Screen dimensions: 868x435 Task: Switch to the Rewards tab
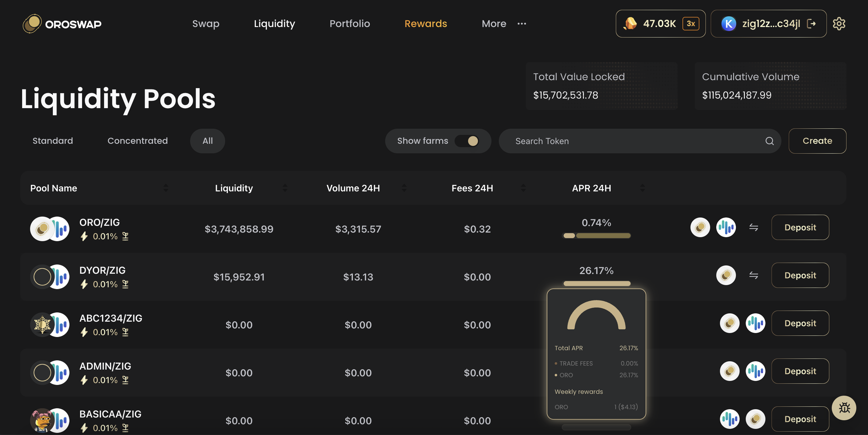[426, 24]
